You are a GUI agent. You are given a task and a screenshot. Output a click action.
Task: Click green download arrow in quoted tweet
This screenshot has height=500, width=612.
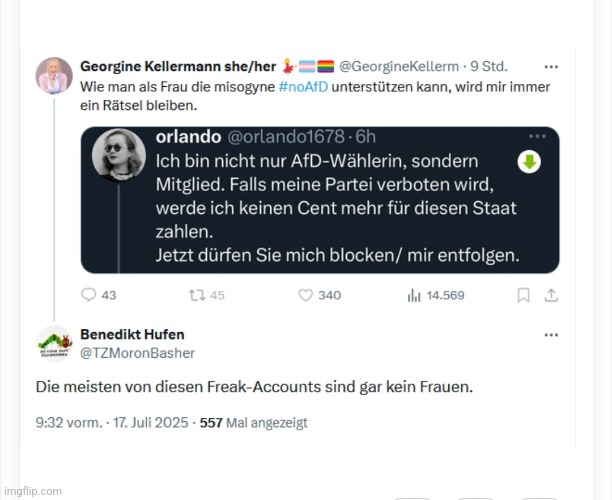pyautogui.click(x=529, y=162)
